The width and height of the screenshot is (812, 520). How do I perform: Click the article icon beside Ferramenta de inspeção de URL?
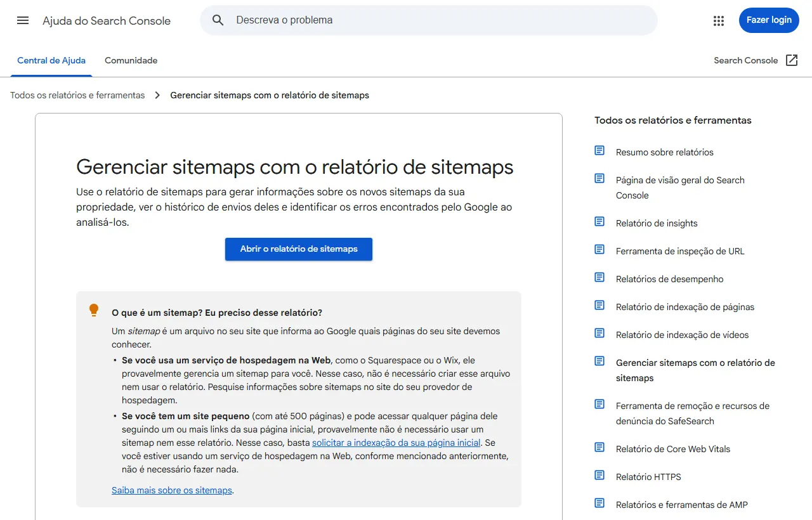599,249
